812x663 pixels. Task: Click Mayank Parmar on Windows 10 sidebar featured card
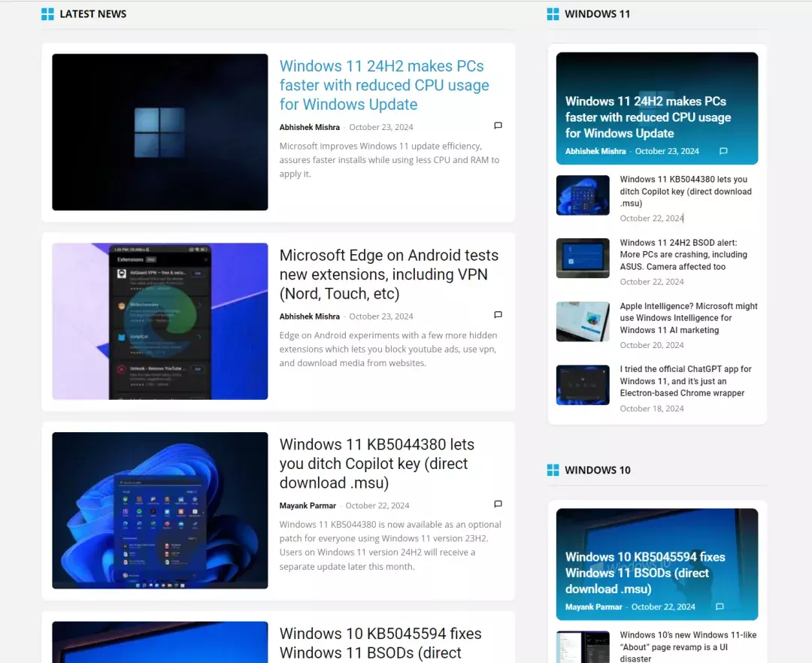pyautogui.click(x=593, y=607)
